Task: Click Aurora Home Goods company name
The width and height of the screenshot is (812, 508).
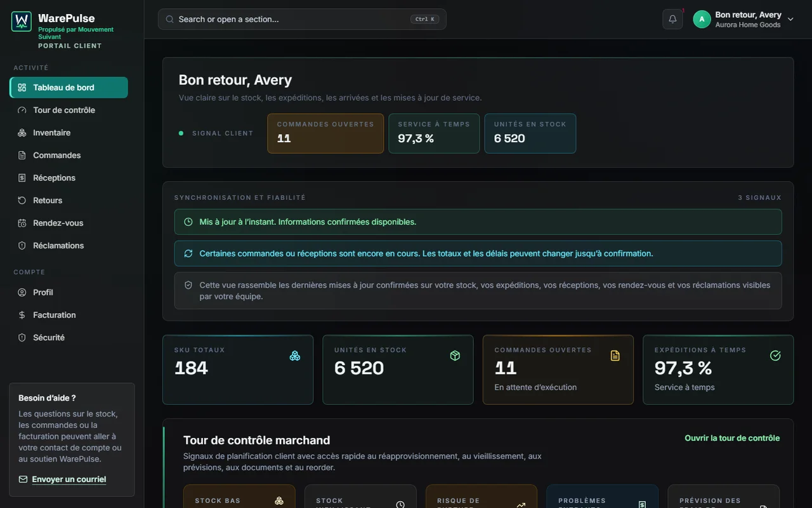Action: [x=748, y=25]
